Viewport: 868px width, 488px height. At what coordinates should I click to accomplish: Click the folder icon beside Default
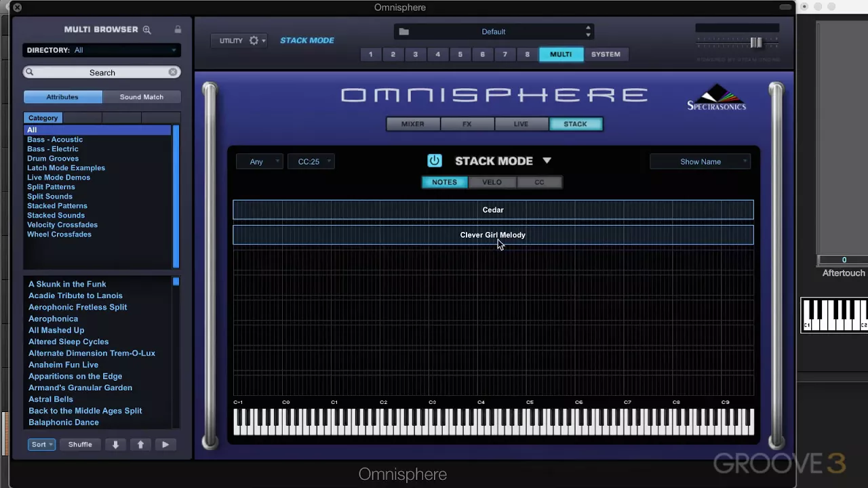pyautogui.click(x=403, y=32)
